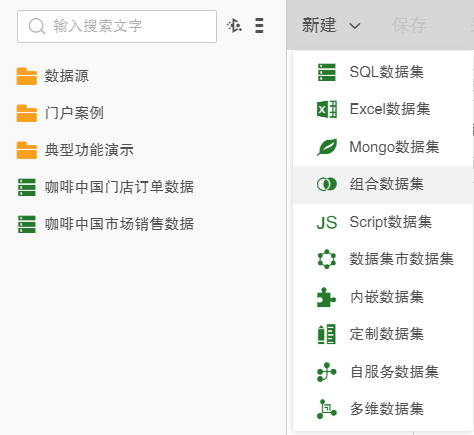Click the 定制数据集 icon

[327, 334]
